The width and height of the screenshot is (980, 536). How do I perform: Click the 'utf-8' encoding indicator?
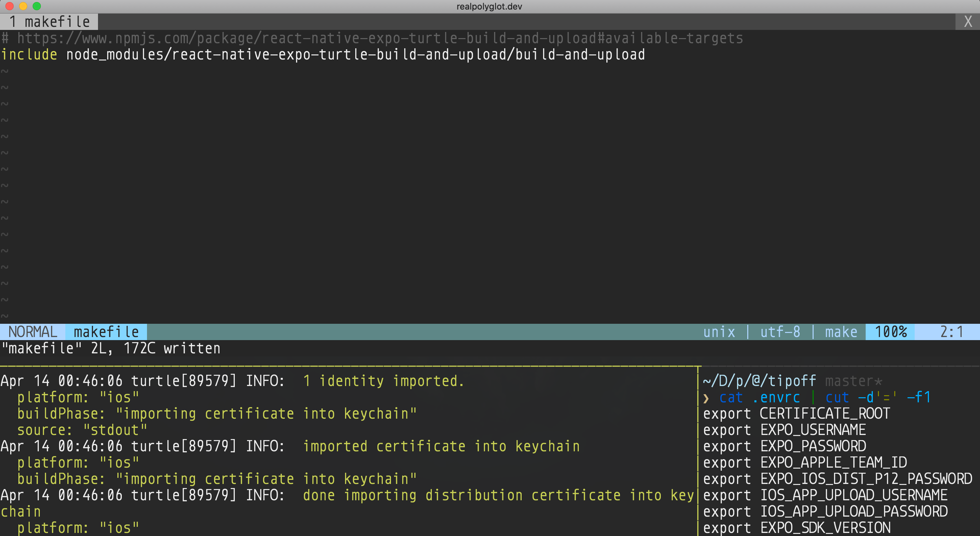(780, 332)
